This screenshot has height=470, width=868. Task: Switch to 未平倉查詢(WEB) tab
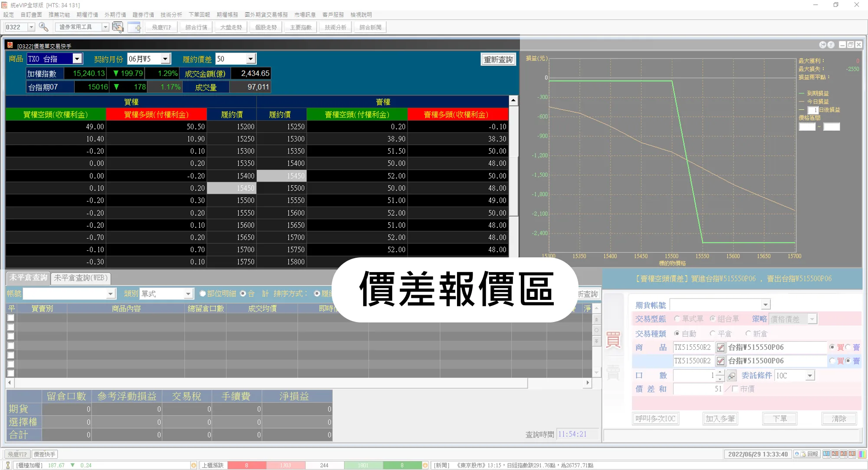pos(81,278)
